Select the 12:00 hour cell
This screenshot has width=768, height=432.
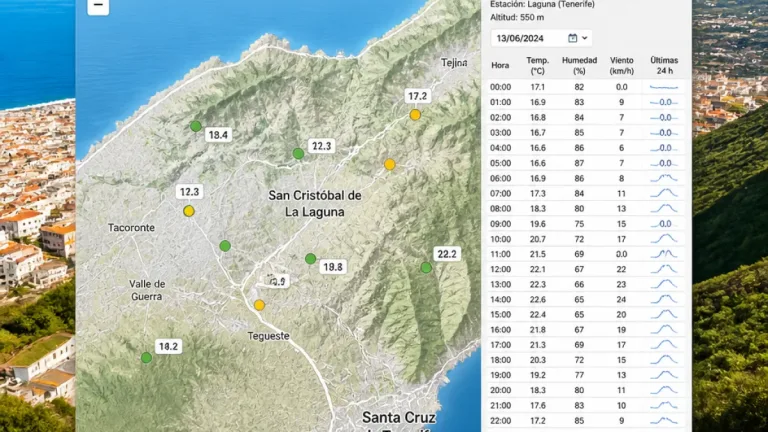[501, 269]
